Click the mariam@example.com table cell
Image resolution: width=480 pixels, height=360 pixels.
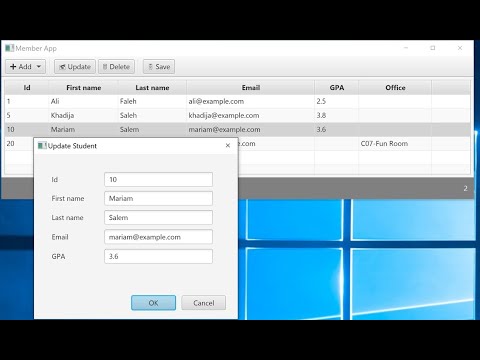point(250,129)
